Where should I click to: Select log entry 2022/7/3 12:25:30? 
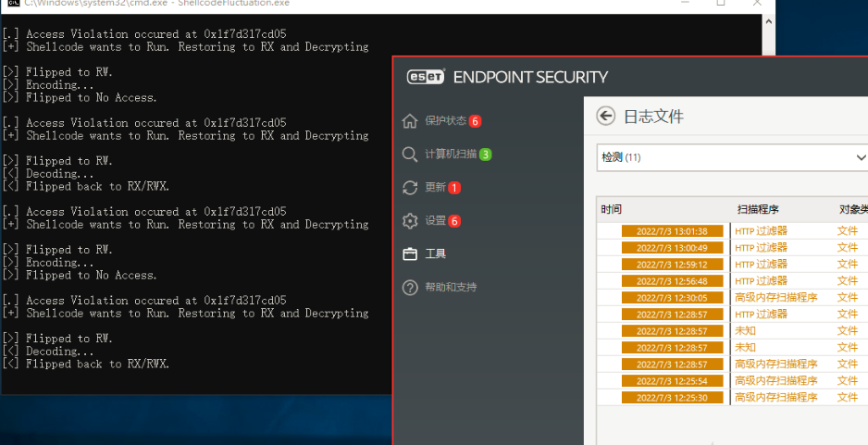coord(672,397)
